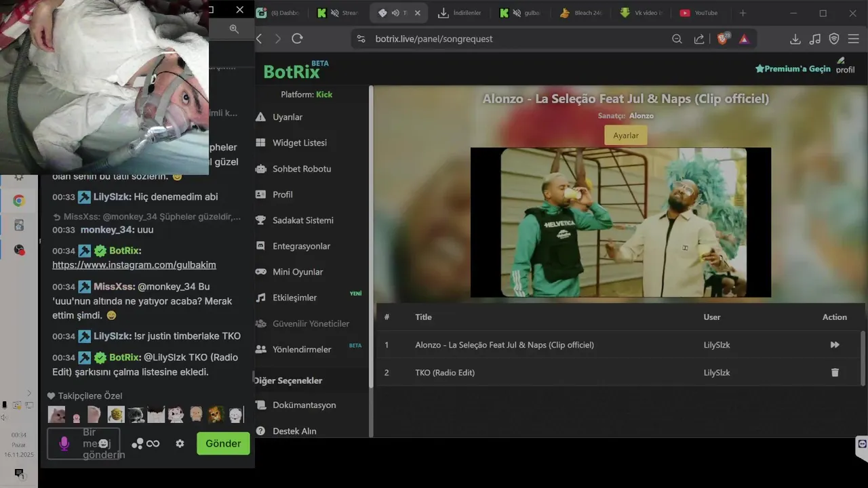The height and width of the screenshot is (488, 868).
Task: Click the support chat bubble widget icon
Action: 862,444
